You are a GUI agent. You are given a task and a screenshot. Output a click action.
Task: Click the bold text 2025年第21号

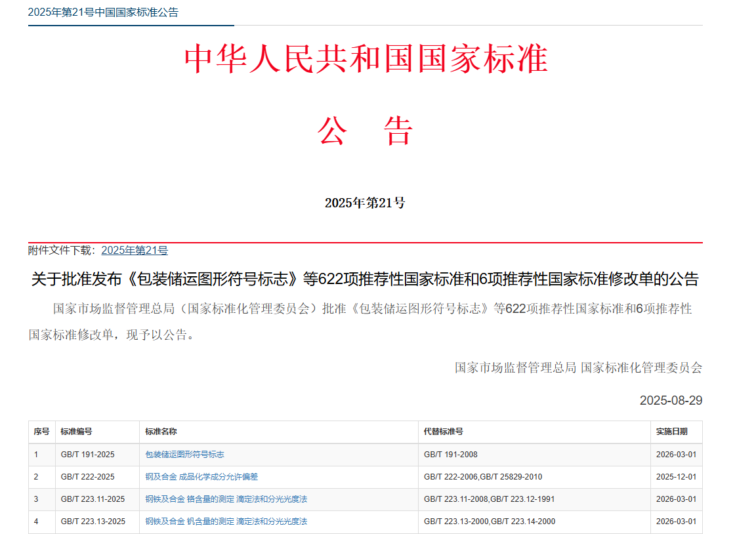pyautogui.click(x=365, y=203)
